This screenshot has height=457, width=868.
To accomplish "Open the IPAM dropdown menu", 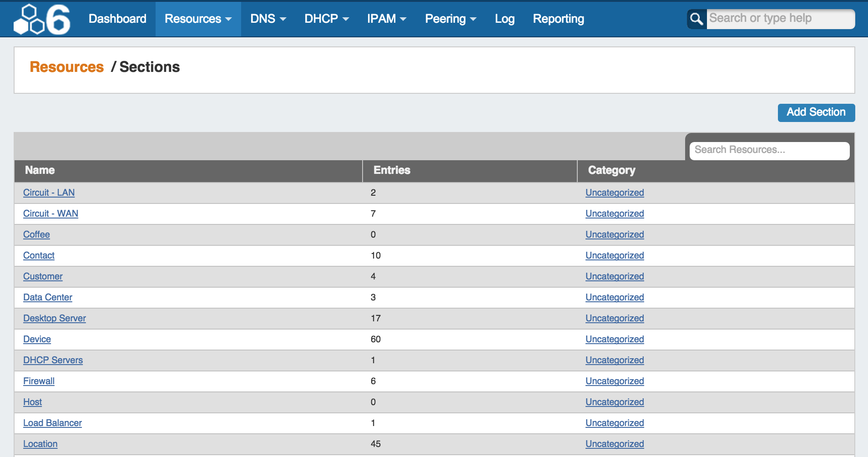I will click(386, 19).
